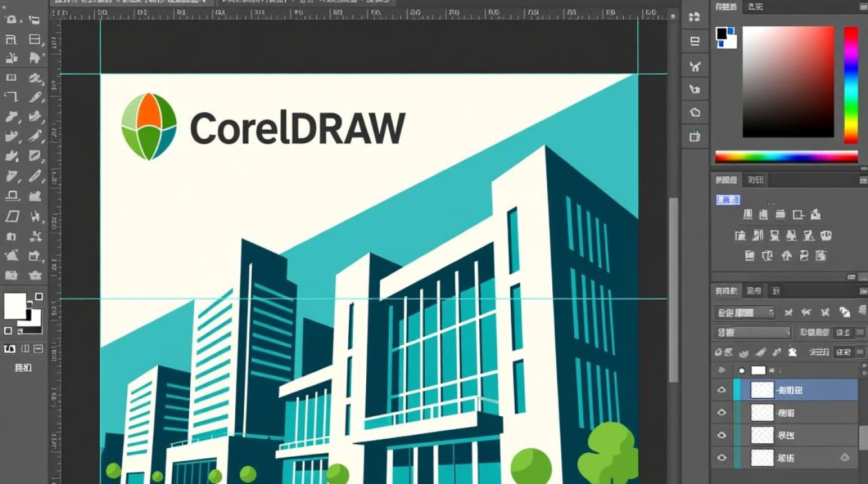Viewport: 868px width, 484px height.
Task: Open the blend mode dropdown in the Layers panel
Action: click(752, 332)
